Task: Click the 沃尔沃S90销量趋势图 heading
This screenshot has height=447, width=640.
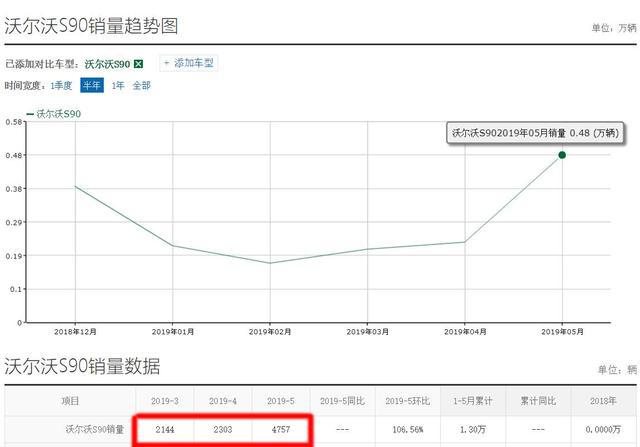Action: (91, 26)
